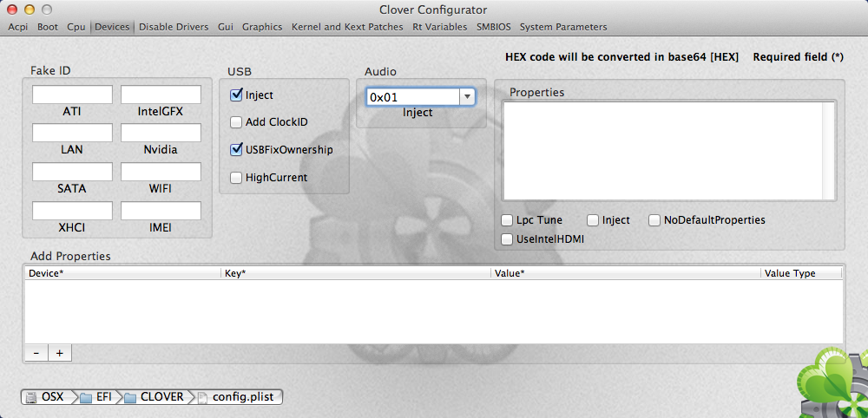Click the Value Type column header

coord(800,273)
